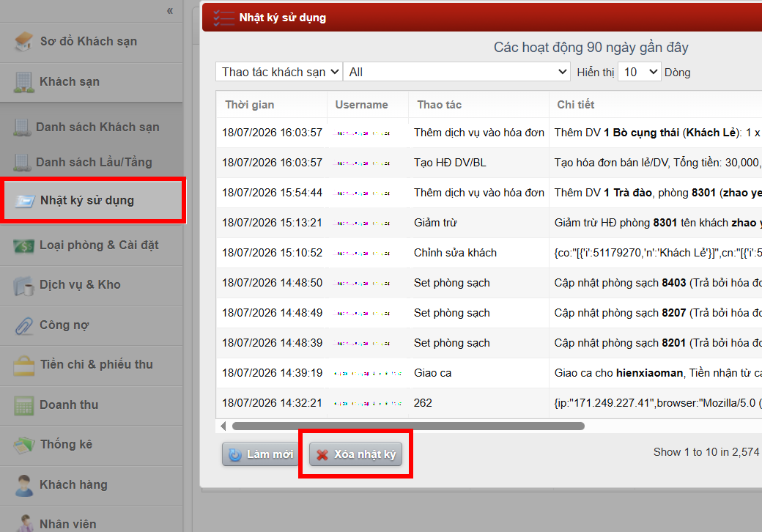Click the Sơ đồ Khách sạn house icon
The width and height of the screenshot is (762, 532).
(x=23, y=42)
